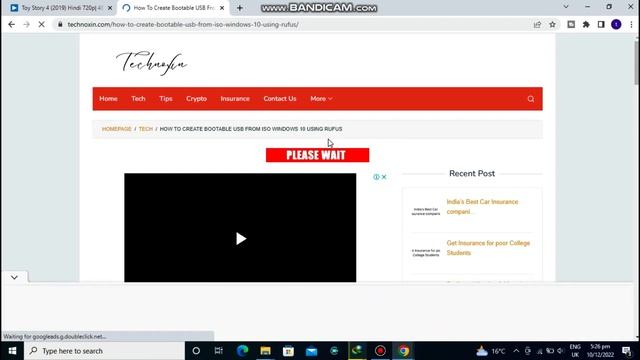Close the How To Create Bootable USB tab
This screenshot has height=360, width=640.
click(x=222, y=8)
